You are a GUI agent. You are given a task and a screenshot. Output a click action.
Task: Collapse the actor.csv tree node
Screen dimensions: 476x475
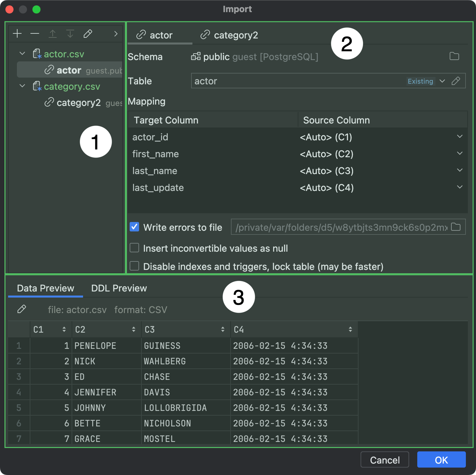pos(22,53)
